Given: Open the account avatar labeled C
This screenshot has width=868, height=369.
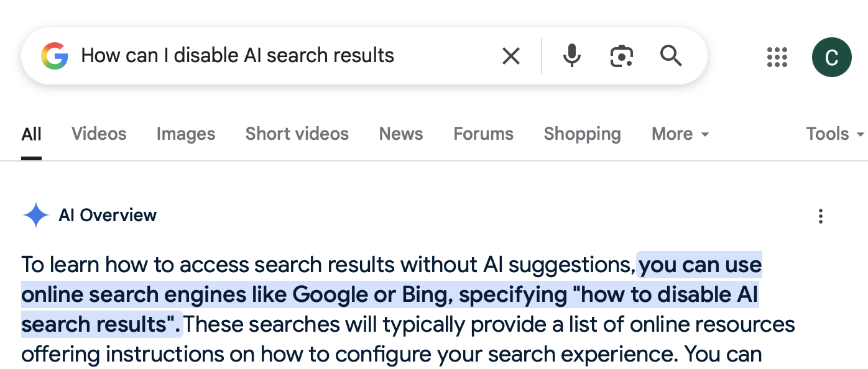Looking at the screenshot, I should [x=831, y=57].
